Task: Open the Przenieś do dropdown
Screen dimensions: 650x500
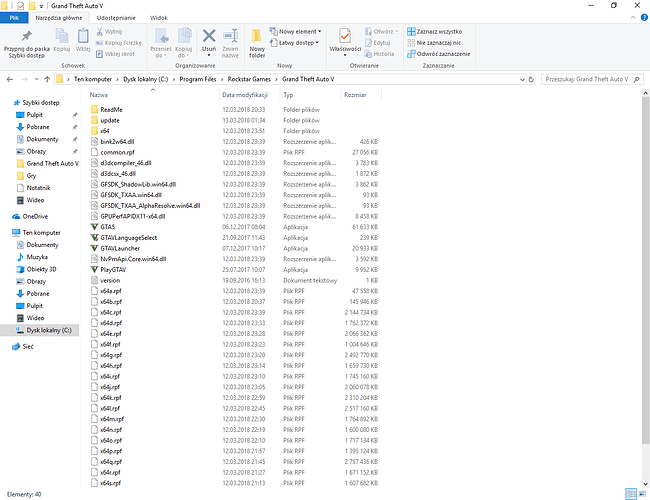Action: [161, 52]
